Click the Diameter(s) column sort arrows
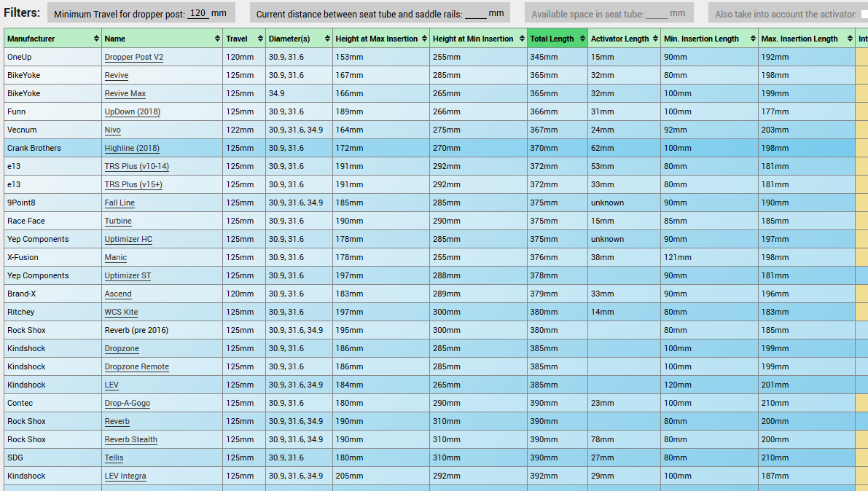This screenshot has height=491, width=868. pyautogui.click(x=326, y=39)
